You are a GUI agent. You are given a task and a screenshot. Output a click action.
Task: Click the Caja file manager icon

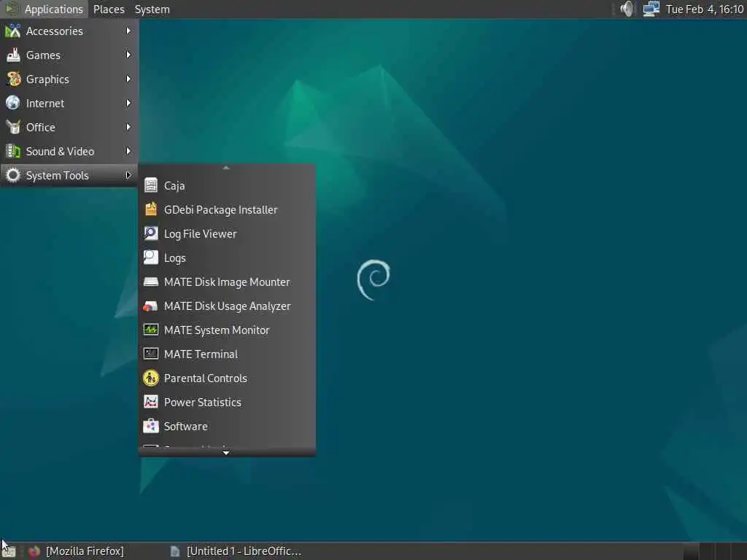tap(151, 185)
